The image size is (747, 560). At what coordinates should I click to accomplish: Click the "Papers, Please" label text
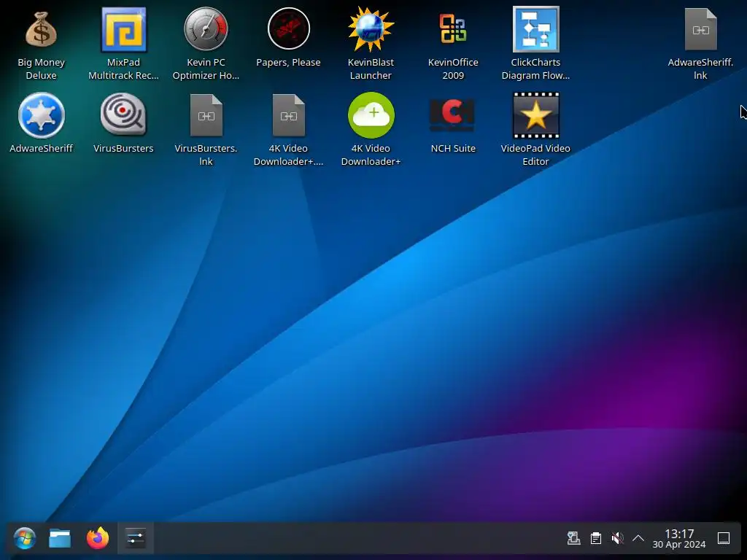point(288,63)
